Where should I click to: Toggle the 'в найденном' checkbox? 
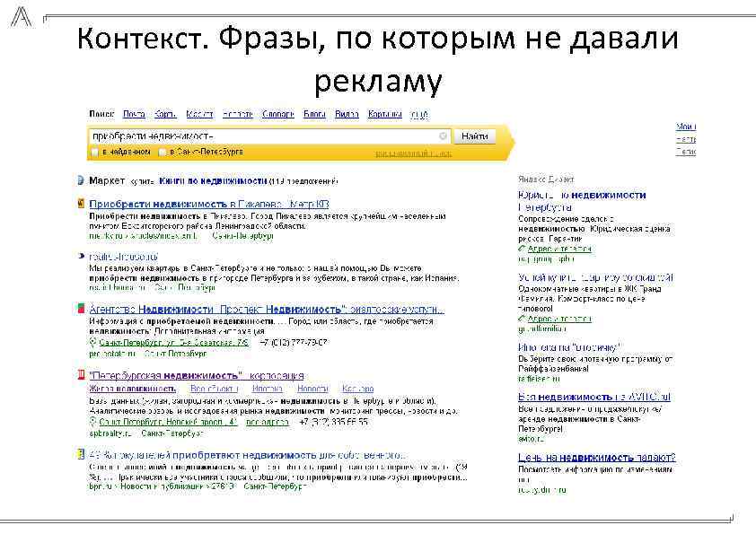[x=95, y=153]
